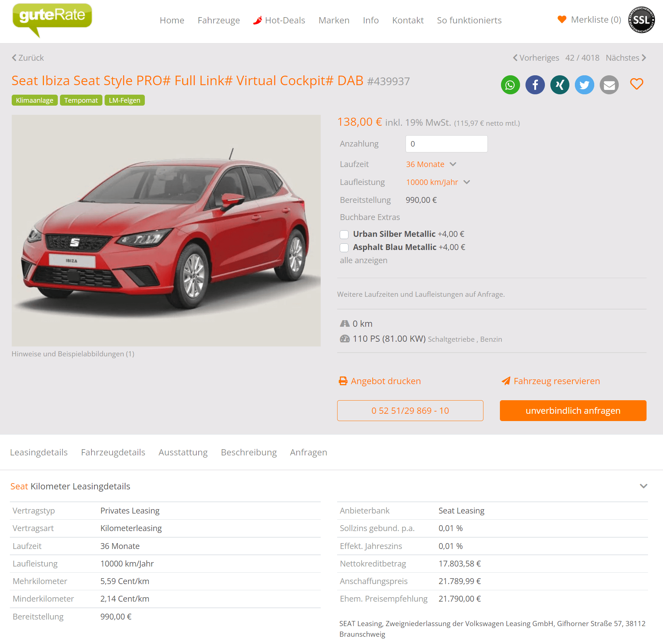This screenshot has width=663, height=644.
Task: Click the orange Seat link in section heading
Action: (x=19, y=486)
